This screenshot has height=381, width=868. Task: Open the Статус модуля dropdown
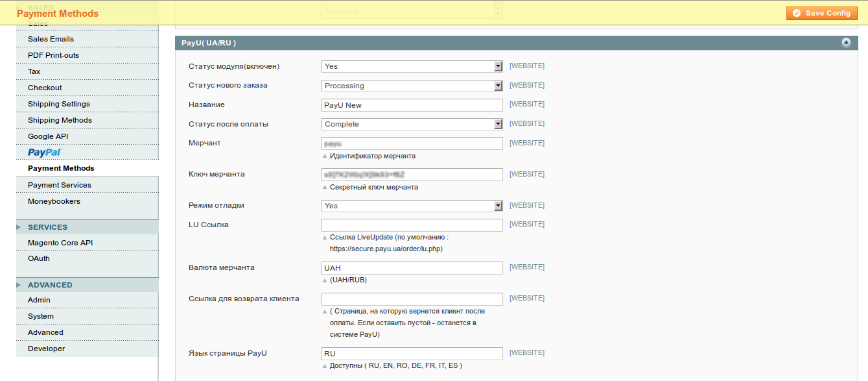click(x=412, y=66)
